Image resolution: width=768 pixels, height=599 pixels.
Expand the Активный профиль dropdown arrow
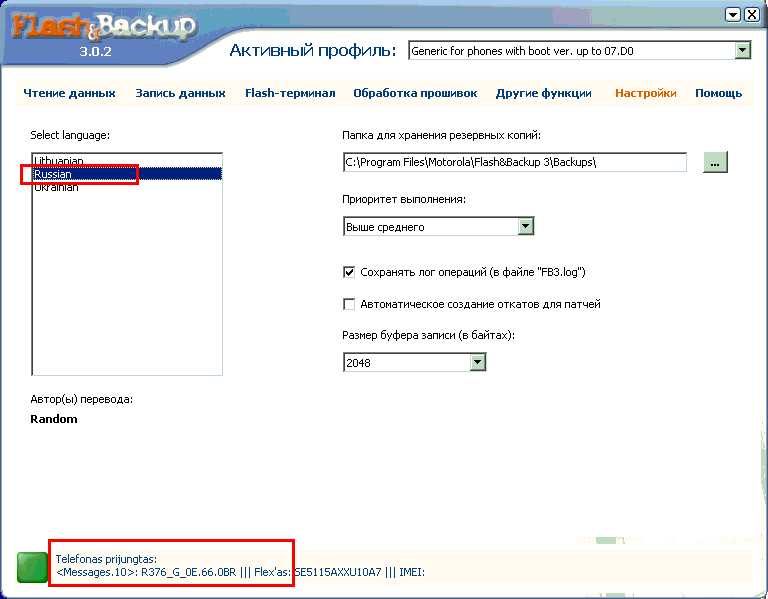pos(743,50)
